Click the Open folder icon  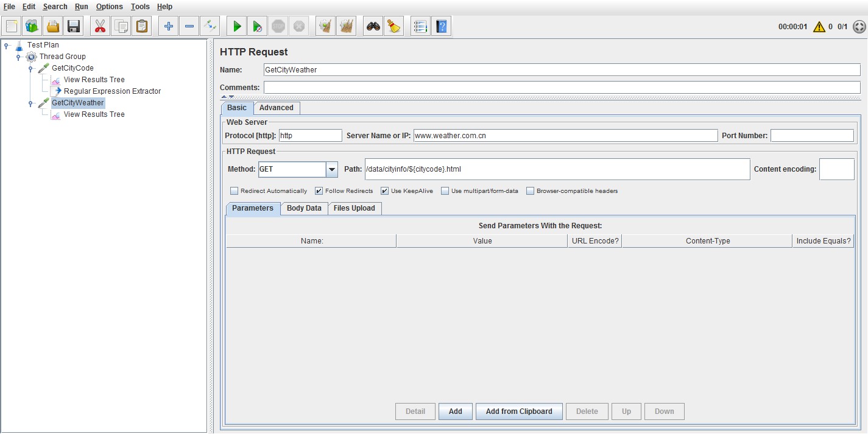click(x=53, y=26)
